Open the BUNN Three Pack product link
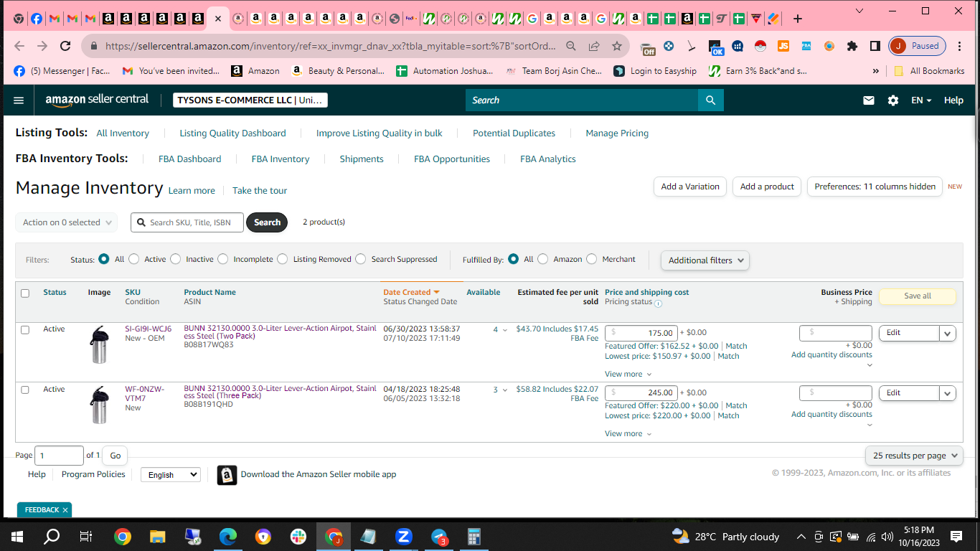Viewport: 980px width, 551px height. [280, 392]
